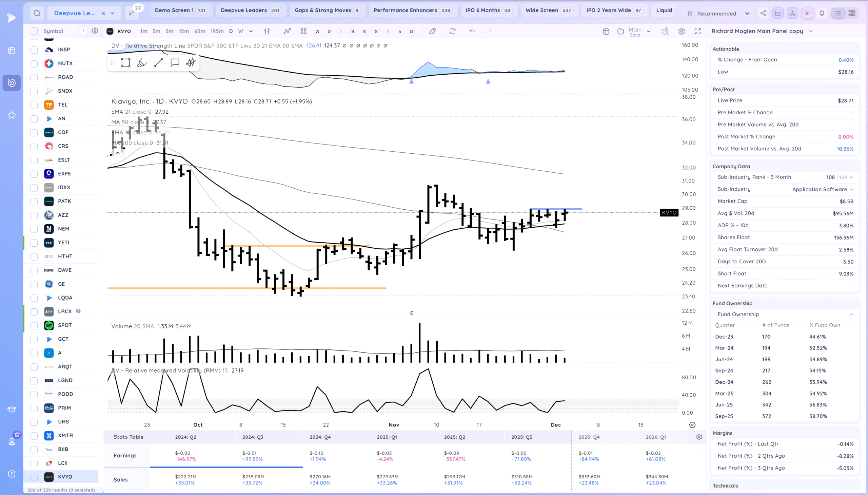Check the NUTX symbol checkbox
The width and height of the screenshot is (868, 495).
pos(34,63)
